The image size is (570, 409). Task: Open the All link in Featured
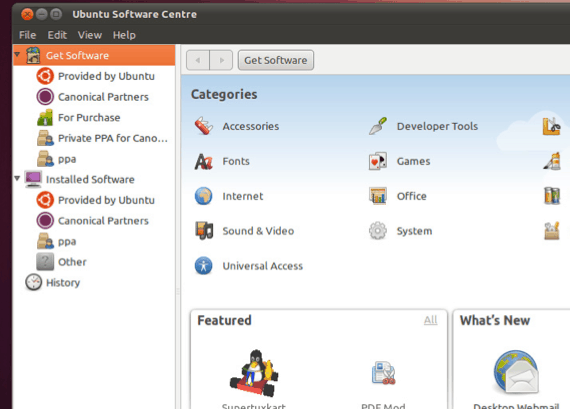430,320
